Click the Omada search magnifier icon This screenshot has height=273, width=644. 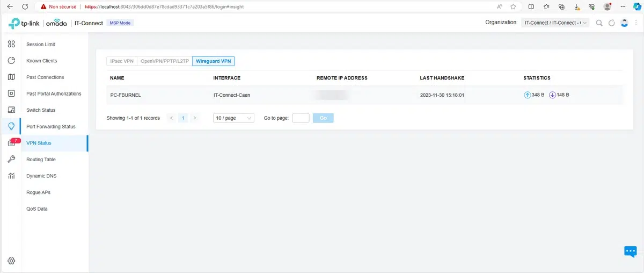click(x=599, y=23)
